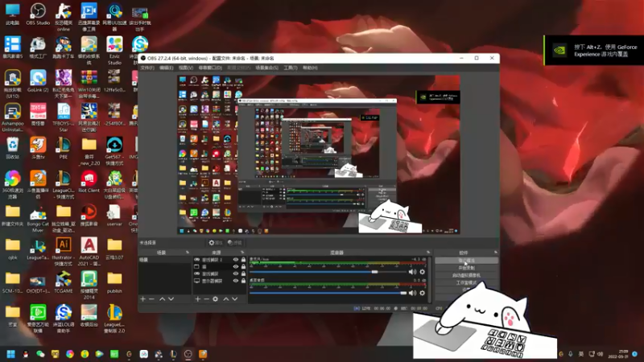Pop out the Scenes dock panel
The width and height of the screenshot is (644, 362).
pyautogui.click(x=188, y=253)
